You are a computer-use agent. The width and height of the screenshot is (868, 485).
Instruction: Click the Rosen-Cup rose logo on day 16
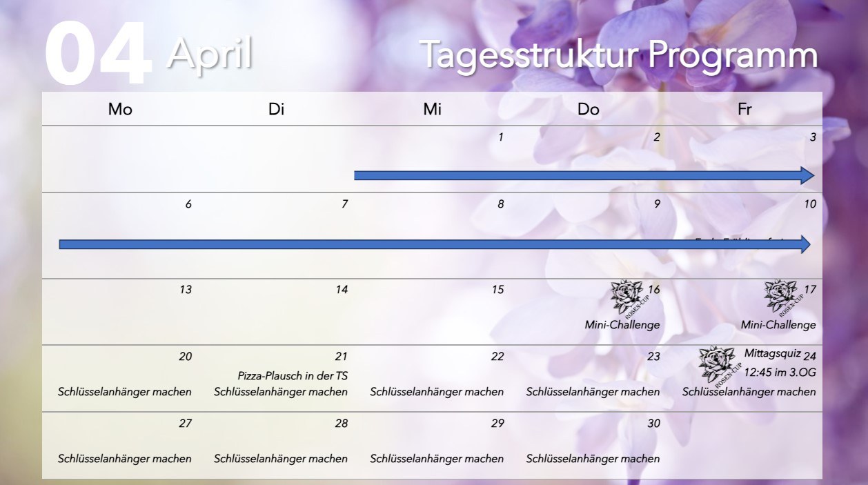[627, 297]
